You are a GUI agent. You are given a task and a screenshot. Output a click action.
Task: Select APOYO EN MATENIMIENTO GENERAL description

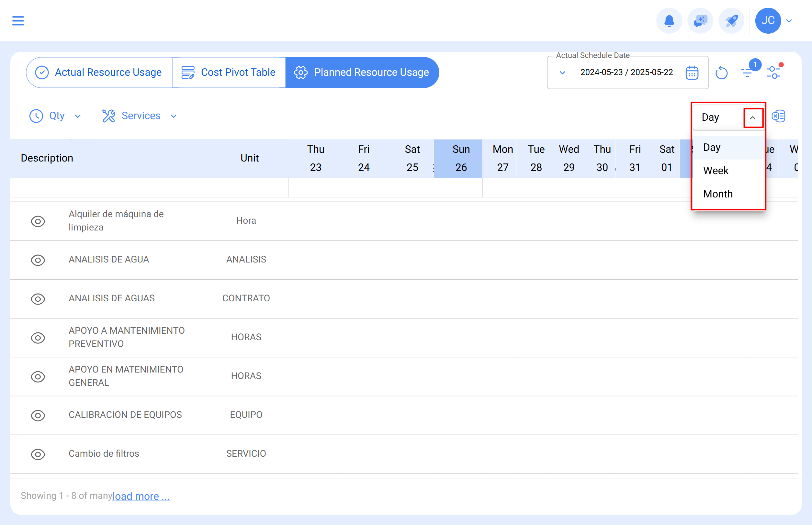(126, 376)
